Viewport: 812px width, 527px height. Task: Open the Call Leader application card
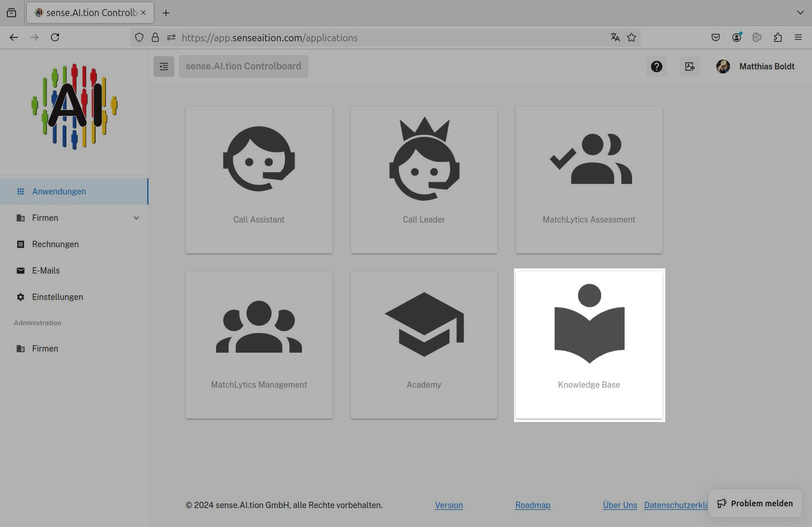tap(424, 180)
